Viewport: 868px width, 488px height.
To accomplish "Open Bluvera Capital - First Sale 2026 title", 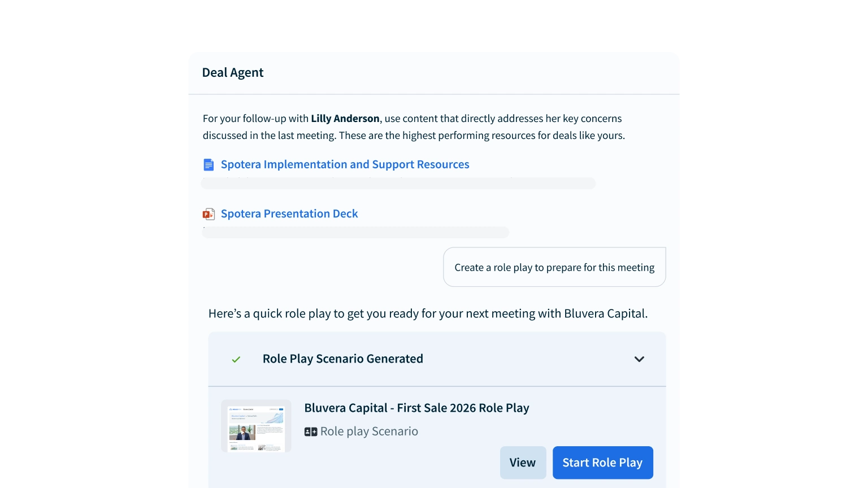I will [x=416, y=408].
